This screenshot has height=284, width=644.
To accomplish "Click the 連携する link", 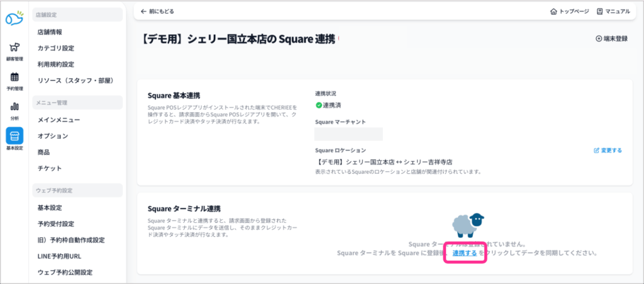I will click(x=464, y=253).
